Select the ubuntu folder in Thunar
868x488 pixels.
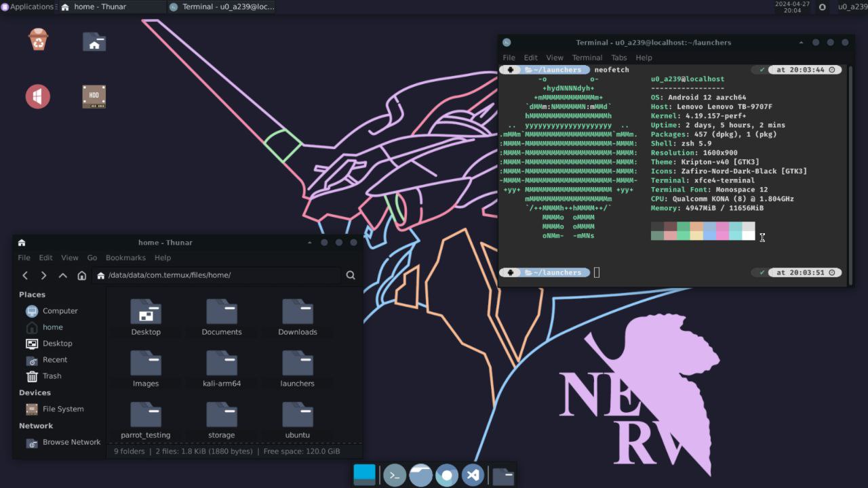pos(298,420)
